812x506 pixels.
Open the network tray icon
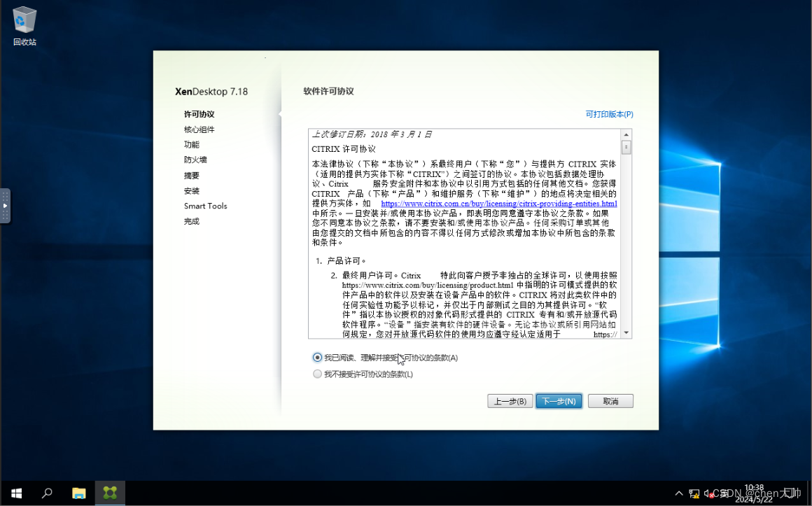coord(694,493)
